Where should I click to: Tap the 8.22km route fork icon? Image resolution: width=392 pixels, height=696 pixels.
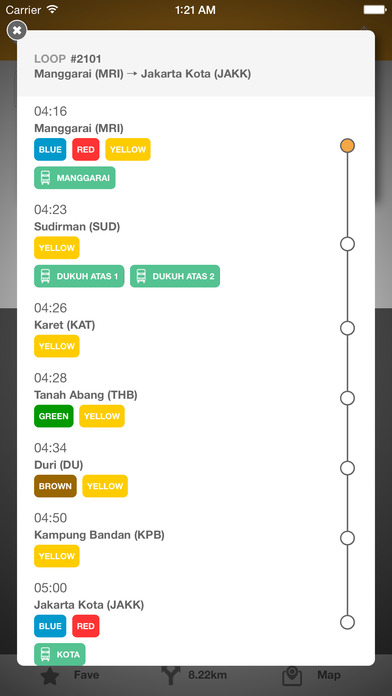tap(171, 676)
